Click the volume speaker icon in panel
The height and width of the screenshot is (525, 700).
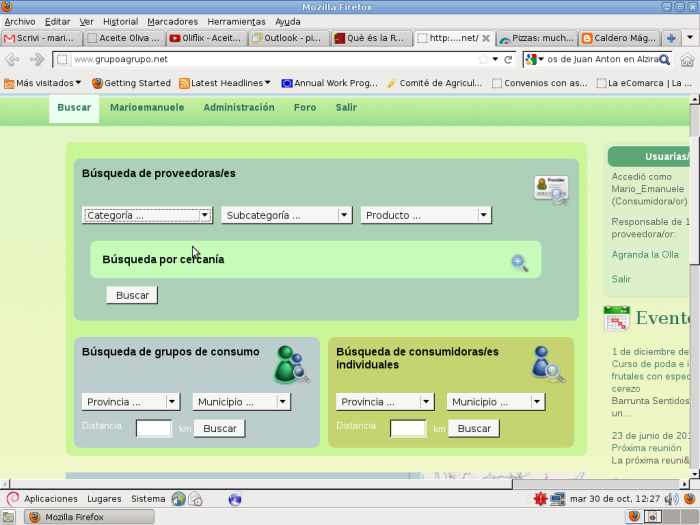click(x=671, y=499)
